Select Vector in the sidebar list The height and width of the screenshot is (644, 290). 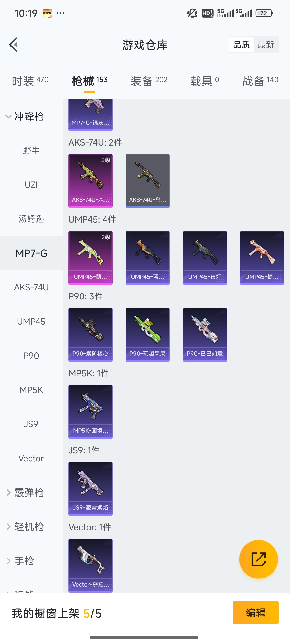(x=31, y=458)
